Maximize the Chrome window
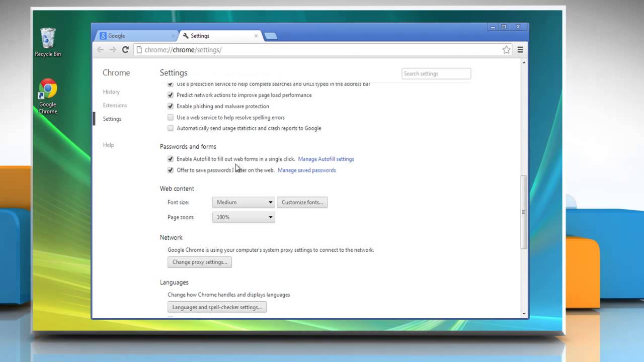 (x=504, y=27)
